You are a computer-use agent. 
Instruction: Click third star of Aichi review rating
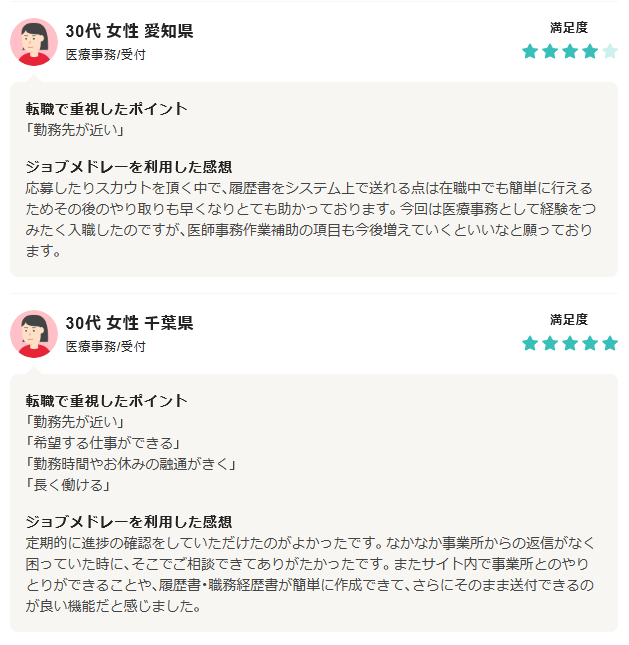(570, 51)
